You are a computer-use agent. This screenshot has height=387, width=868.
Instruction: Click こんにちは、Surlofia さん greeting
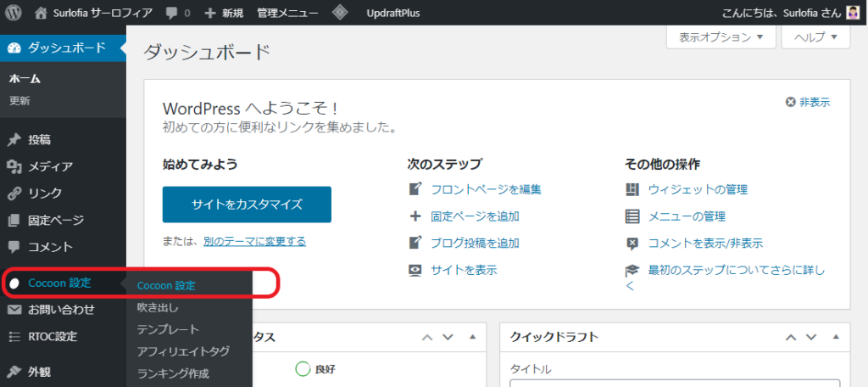pos(782,14)
